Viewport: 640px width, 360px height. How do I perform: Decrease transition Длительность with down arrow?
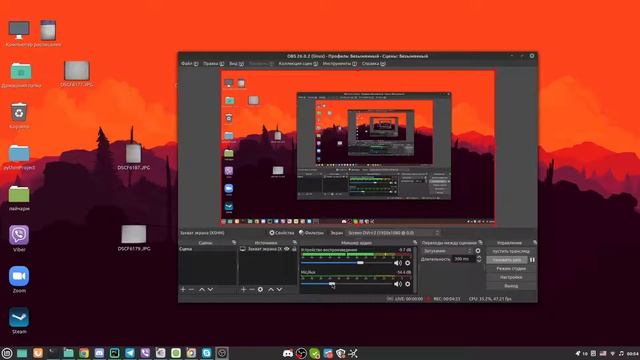pyautogui.click(x=479, y=261)
